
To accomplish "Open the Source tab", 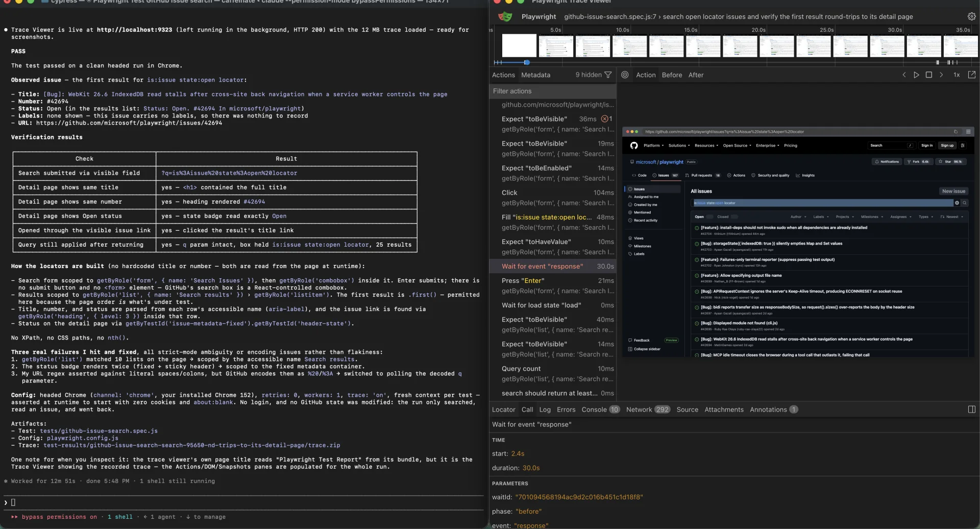I will (x=687, y=410).
